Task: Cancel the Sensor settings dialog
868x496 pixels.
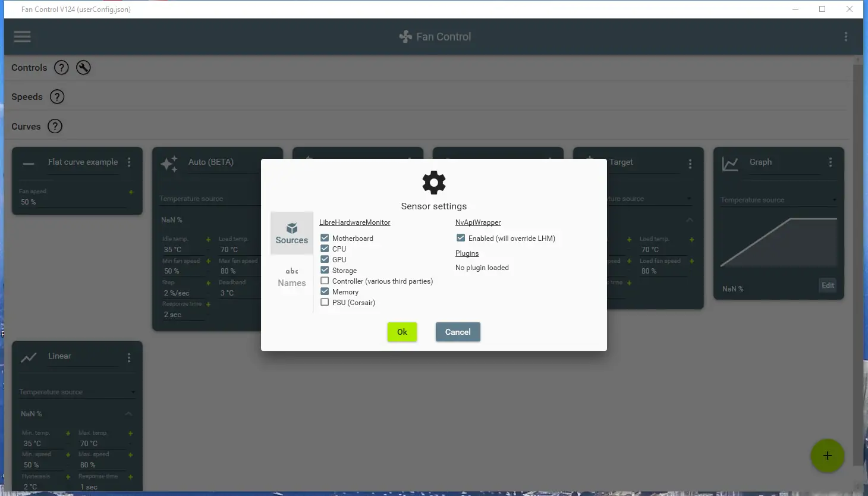Action: (x=458, y=332)
